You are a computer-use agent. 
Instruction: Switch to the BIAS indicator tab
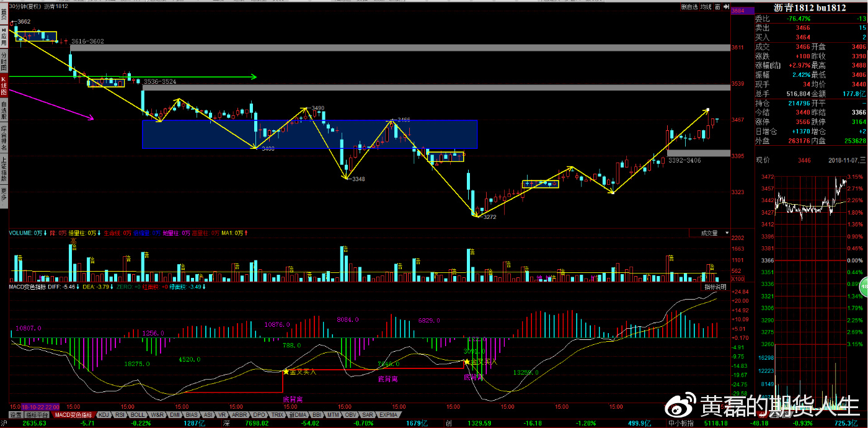click(x=192, y=414)
